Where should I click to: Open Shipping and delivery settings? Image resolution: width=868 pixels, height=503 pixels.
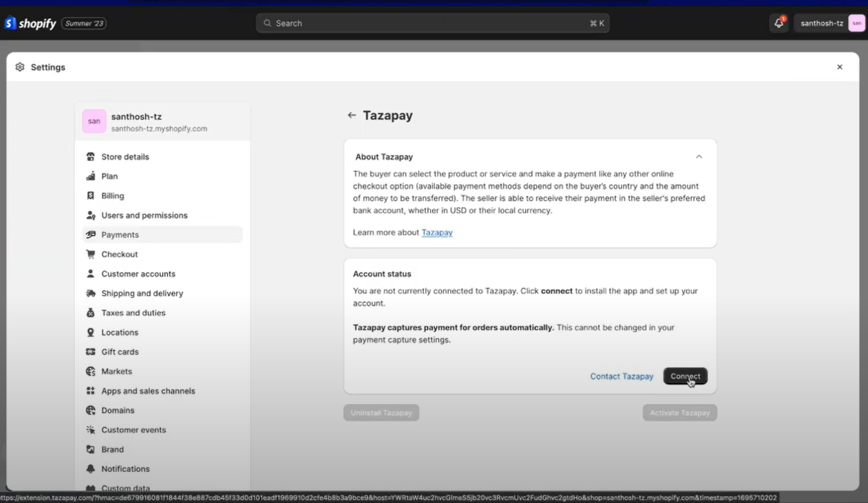tap(162, 293)
